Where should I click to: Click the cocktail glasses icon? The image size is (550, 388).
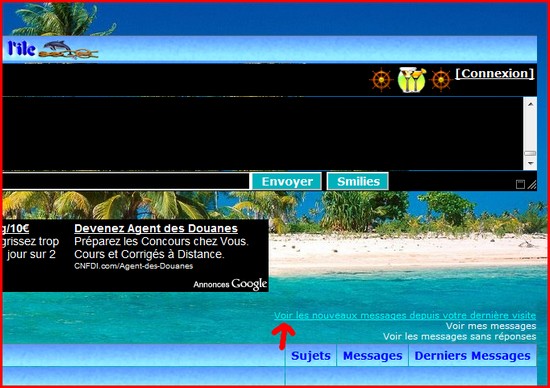[x=412, y=80]
